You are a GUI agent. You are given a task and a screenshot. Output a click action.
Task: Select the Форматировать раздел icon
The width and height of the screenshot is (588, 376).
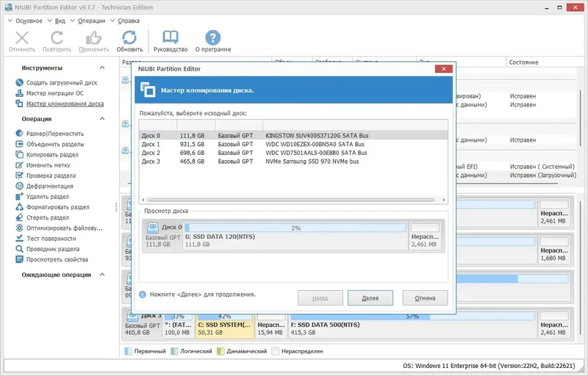(x=20, y=206)
